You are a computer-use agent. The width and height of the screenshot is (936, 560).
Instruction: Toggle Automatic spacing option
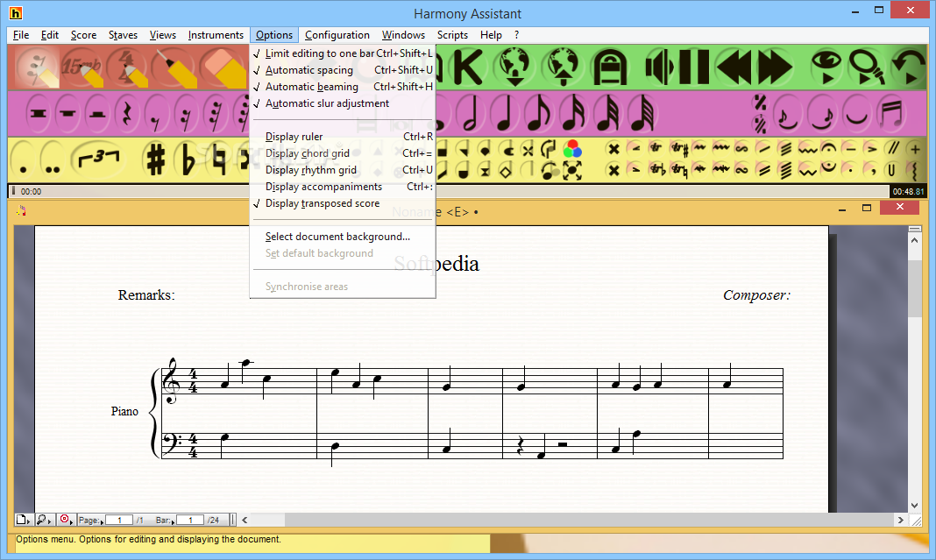343,70
